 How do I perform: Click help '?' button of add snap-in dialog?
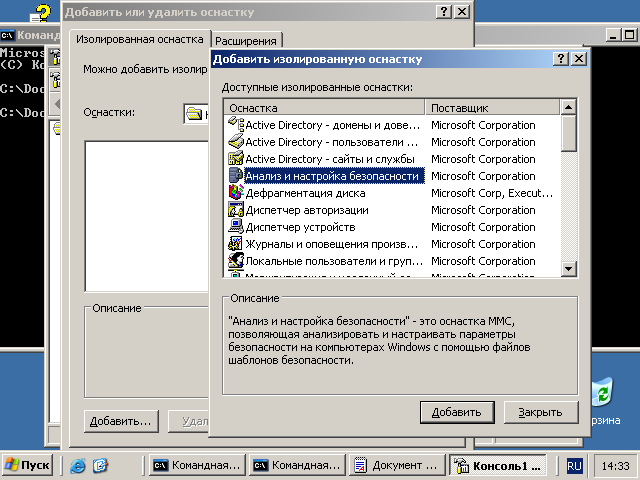pos(561,59)
